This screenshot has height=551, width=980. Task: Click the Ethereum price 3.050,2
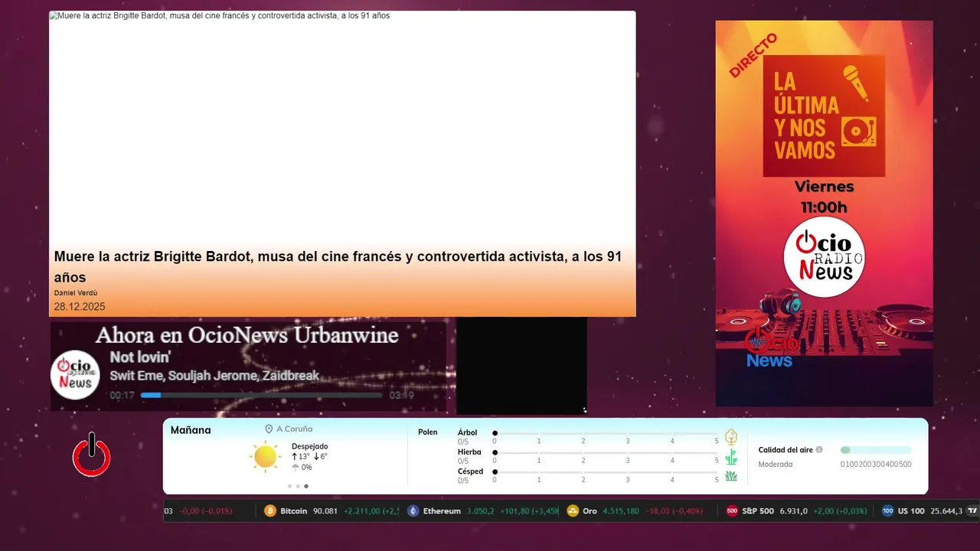482,511
